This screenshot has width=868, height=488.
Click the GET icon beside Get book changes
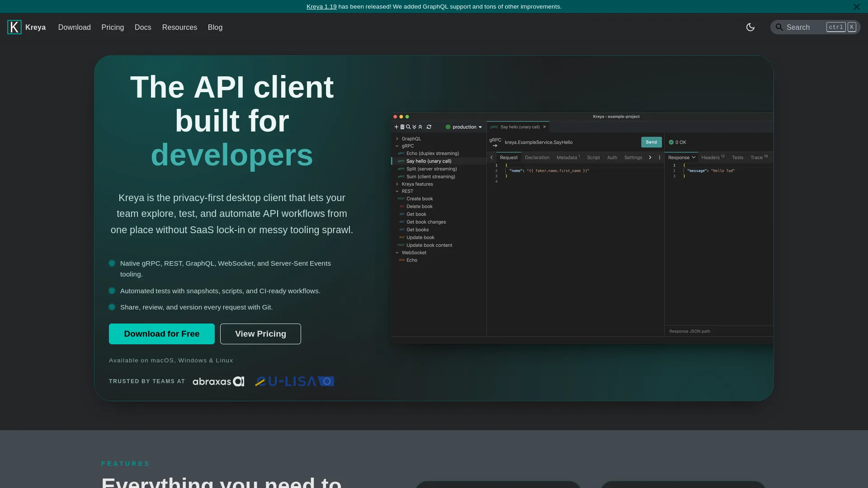click(402, 222)
